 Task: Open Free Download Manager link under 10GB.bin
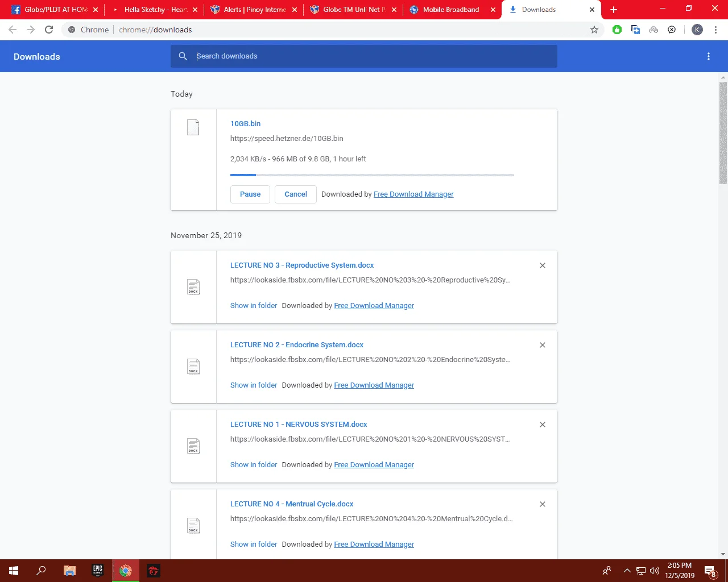click(x=413, y=194)
